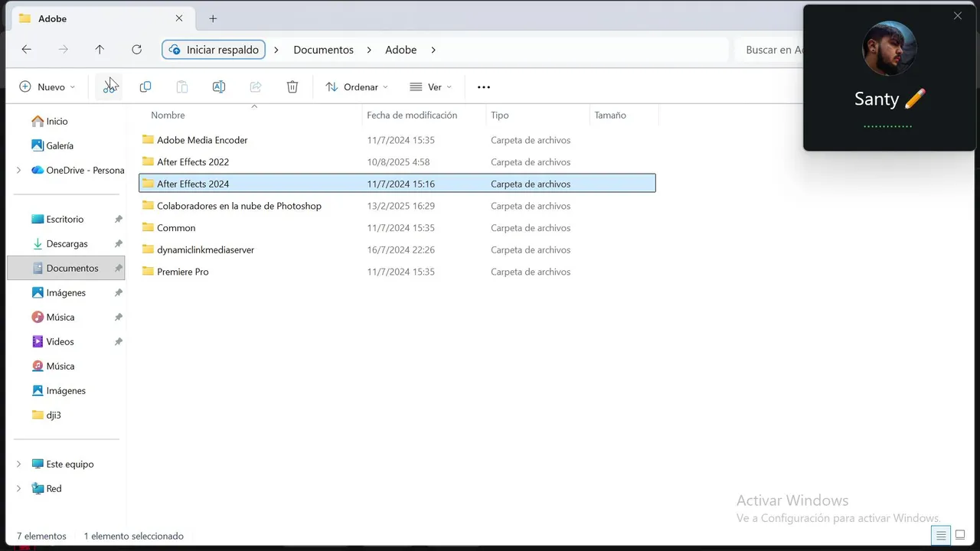Open a new tab with plus button

point(213,18)
